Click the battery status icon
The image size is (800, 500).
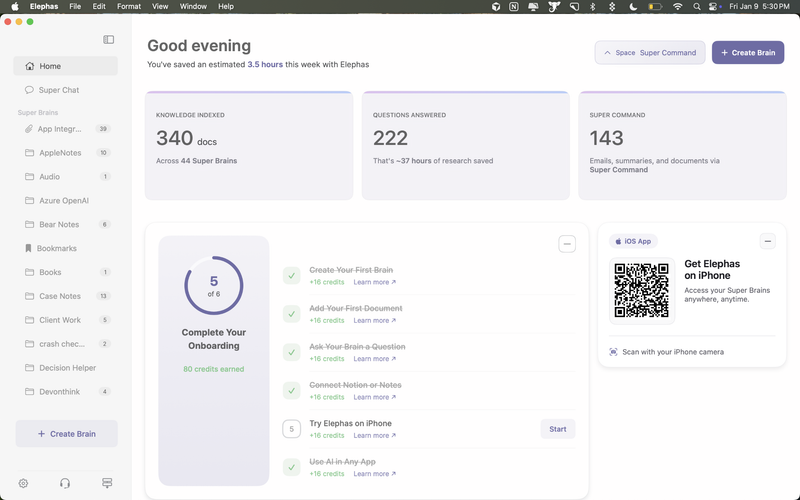pyautogui.click(x=655, y=7)
